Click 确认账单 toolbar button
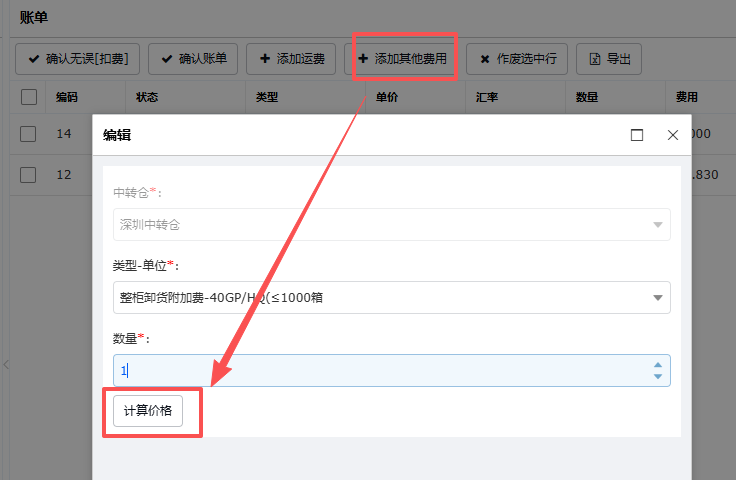 pos(193,59)
